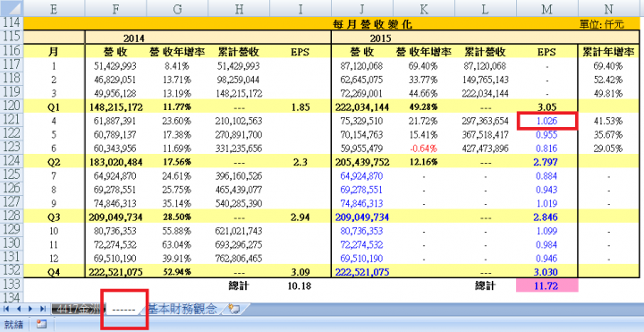Viewport: 644px width, 332px height.
Task: Click the blue 69,278,551 cell under 2015
Action: pos(362,190)
